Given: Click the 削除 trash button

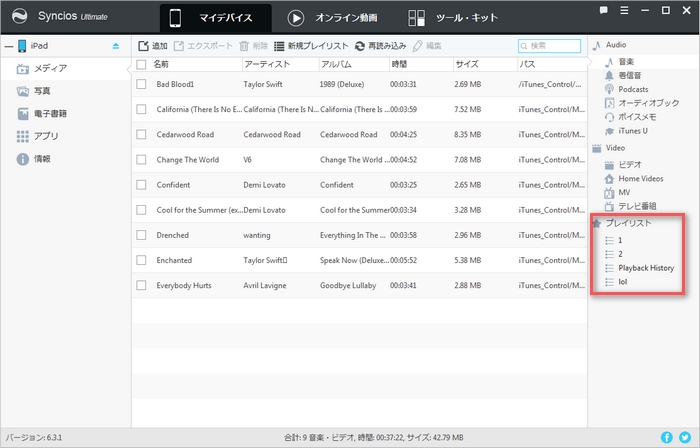Looking at the screenshot, I should point(253,46).
